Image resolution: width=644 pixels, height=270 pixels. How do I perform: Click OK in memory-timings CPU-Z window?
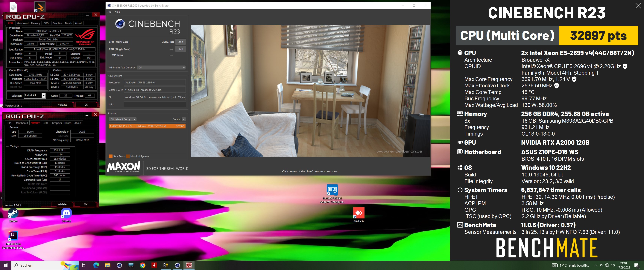pyautogui.click(x=86, y=204)
